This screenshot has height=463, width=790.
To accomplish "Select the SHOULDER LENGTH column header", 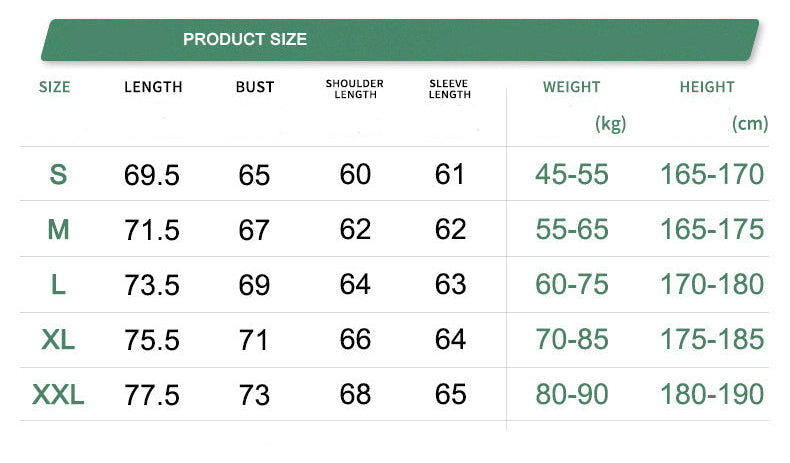I will pos(355,89).
